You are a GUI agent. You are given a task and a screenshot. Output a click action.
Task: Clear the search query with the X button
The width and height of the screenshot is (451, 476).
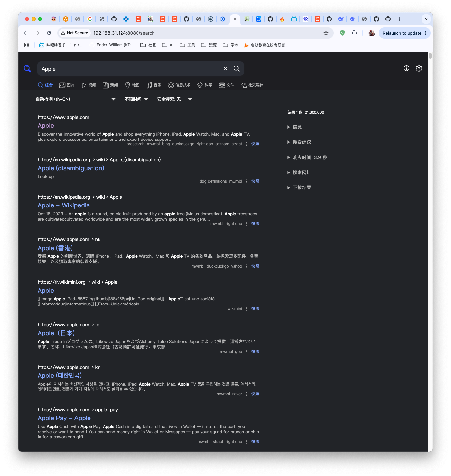225,69
